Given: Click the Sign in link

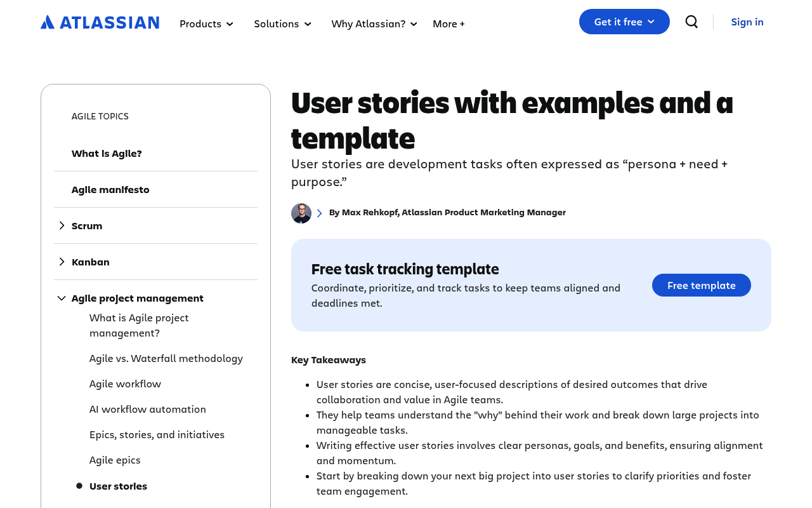Looking at the screenshot, I should click(x=747, y=22).
